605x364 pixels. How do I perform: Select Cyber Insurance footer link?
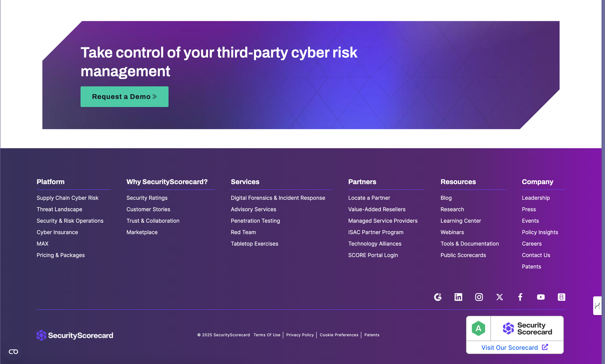pyautogui.click(x=57, y=232)
